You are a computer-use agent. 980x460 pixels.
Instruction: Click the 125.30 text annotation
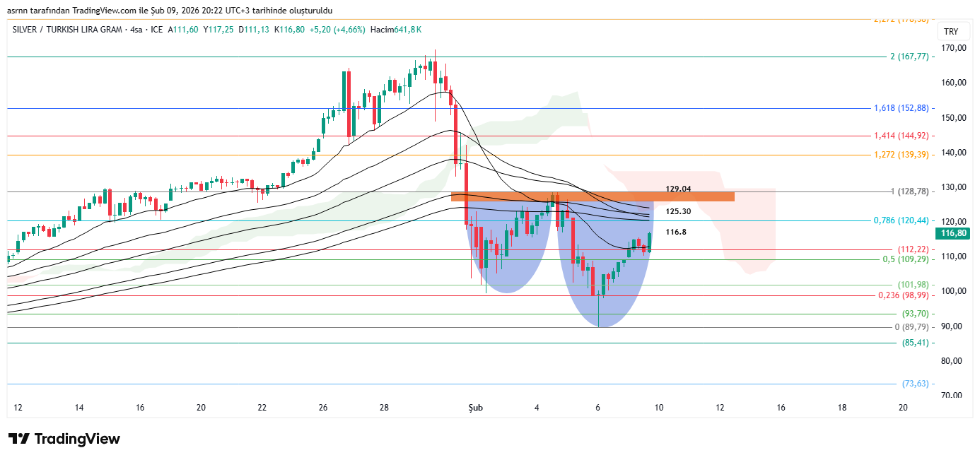[678, 211]
